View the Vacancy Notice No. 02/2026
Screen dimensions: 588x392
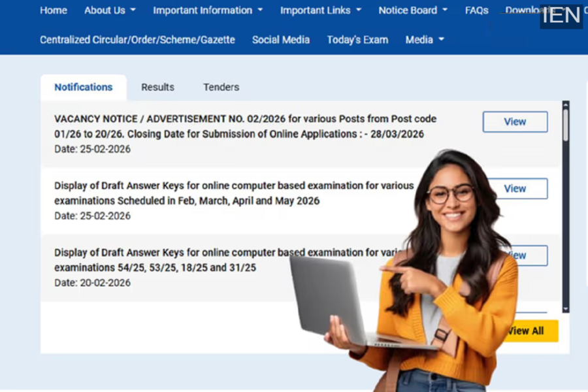pos(515,122)
